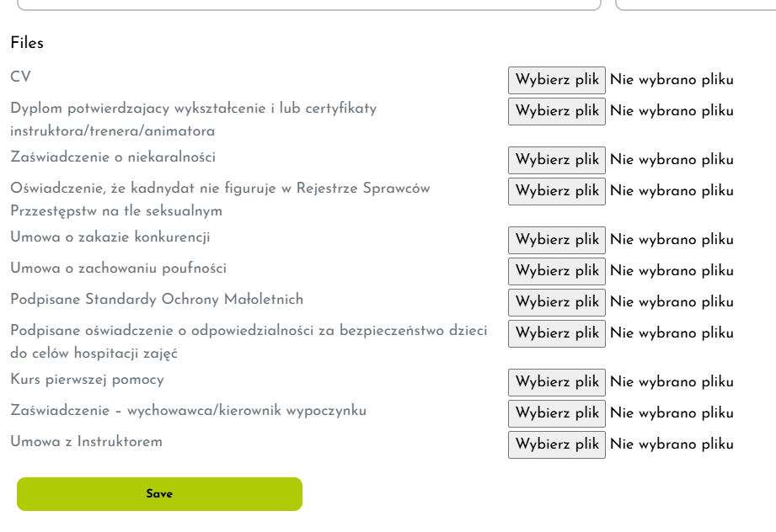Click 'Nie wybrano pliku' beside Umowa o zakazie konkurencji
This screenshot has width=776, height=532.
pyautogui.click(x=672, y=240)
